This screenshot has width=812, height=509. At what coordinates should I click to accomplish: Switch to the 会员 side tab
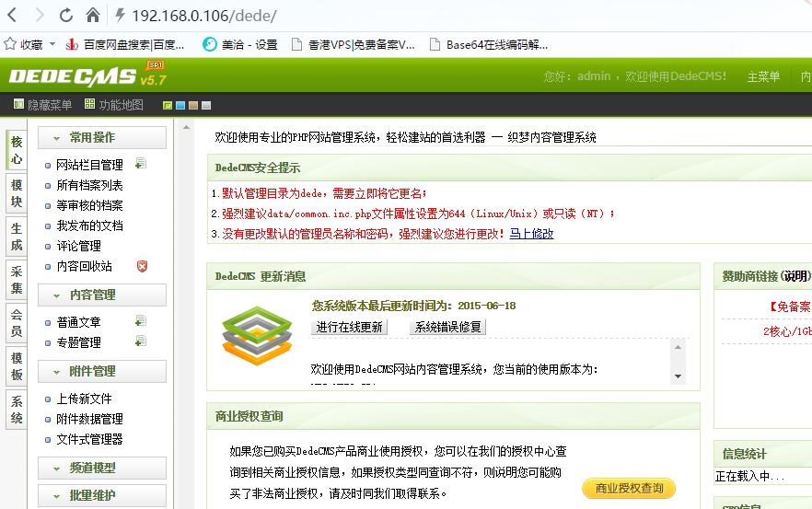pos(17,322)
